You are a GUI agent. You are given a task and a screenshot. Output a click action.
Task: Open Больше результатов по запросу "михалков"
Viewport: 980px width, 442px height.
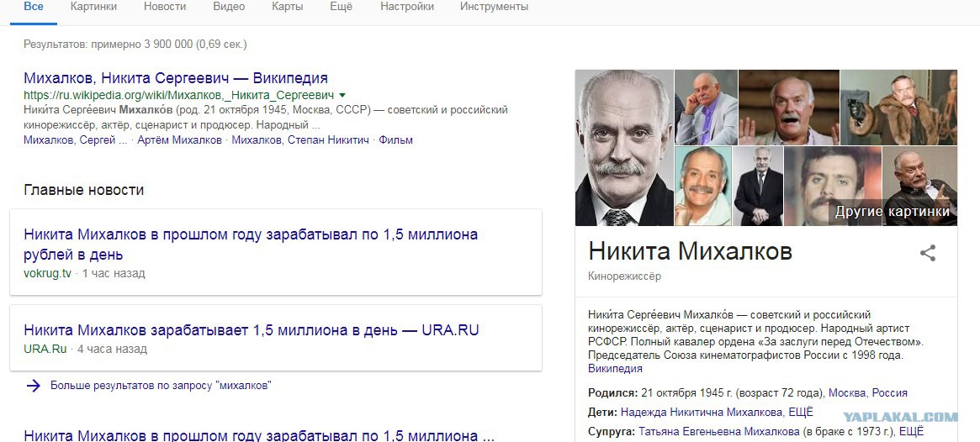click(162, 385)
